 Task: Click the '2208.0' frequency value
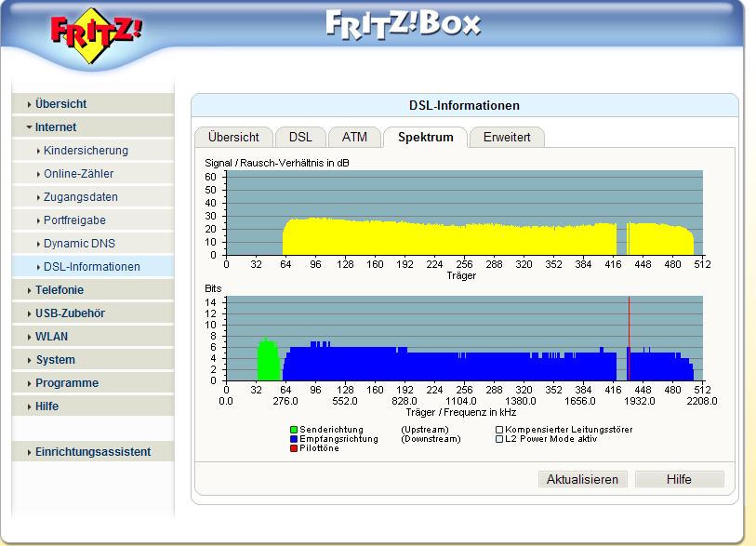tap(702, 401)
